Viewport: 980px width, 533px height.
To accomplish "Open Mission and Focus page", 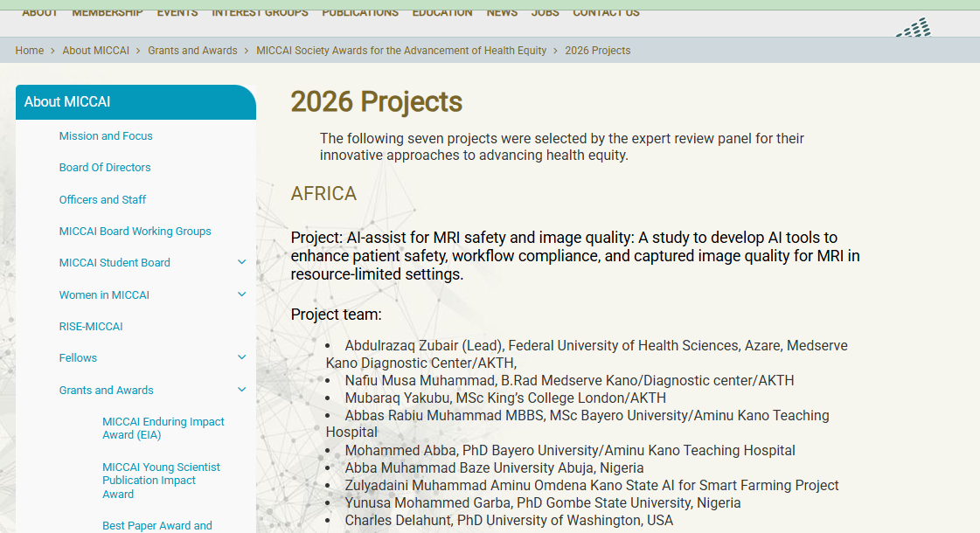I will (106, 135).
